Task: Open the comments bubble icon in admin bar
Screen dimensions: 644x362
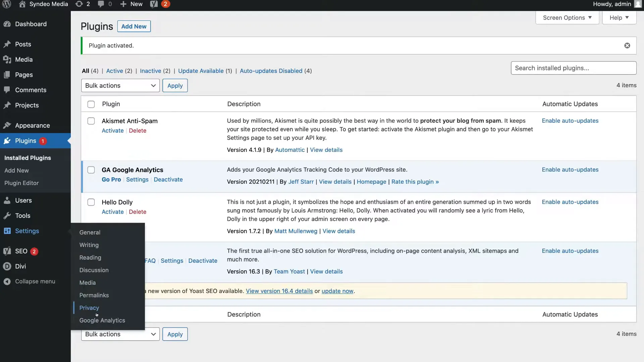Action: coord(101,4)
